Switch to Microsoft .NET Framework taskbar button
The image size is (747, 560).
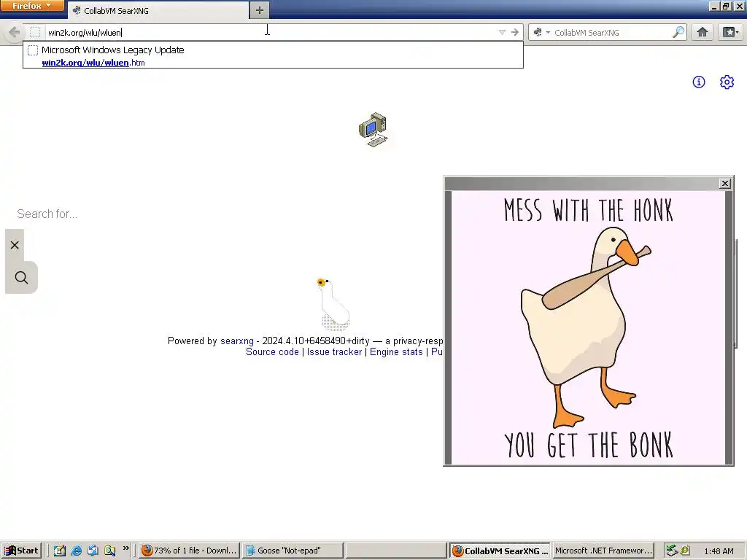tap(603, 551)
